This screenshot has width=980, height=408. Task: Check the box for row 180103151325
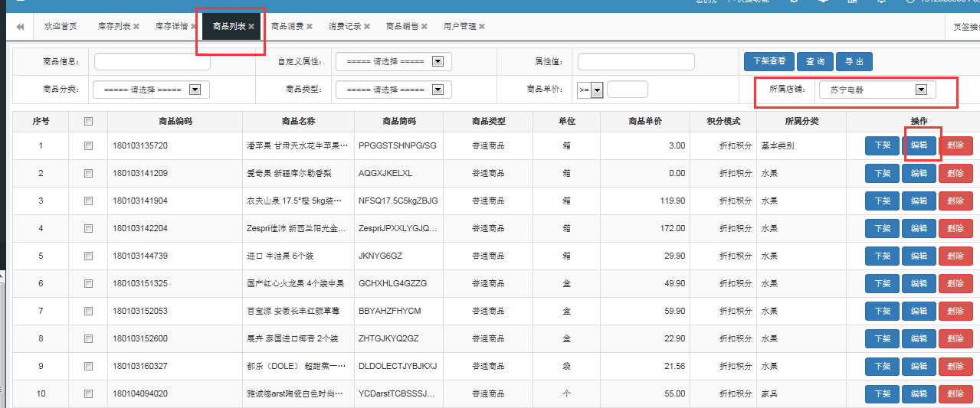[x=88, y=283]
